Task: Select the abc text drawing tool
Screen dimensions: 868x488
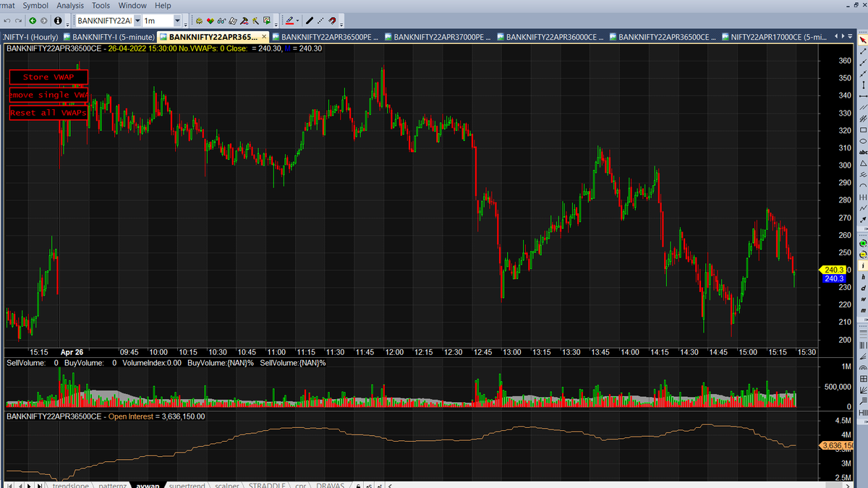Action: coord(863,153)
